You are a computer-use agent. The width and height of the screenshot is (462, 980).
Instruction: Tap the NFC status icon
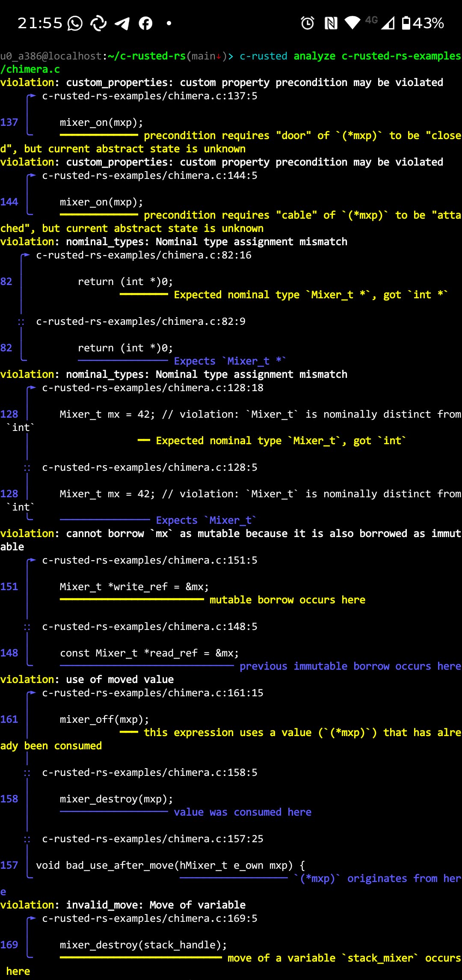(x=331, y=23)
